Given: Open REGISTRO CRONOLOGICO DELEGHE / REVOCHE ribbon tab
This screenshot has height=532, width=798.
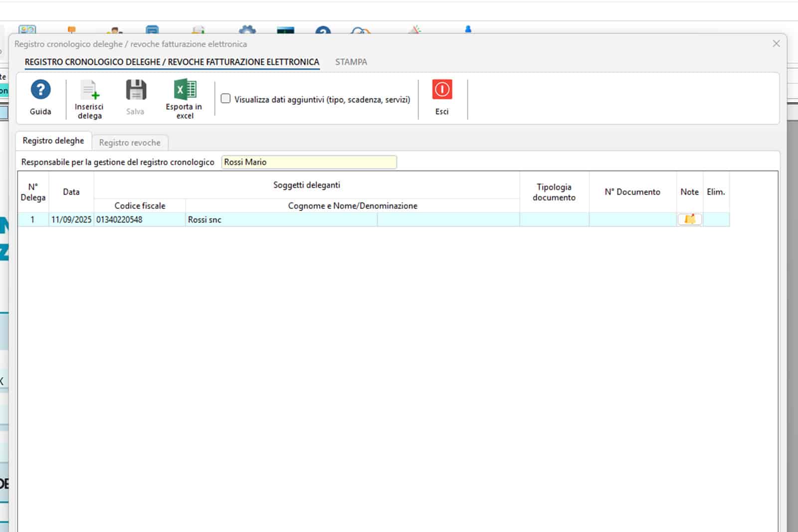Looking at the screenshot, I should 172,62.
